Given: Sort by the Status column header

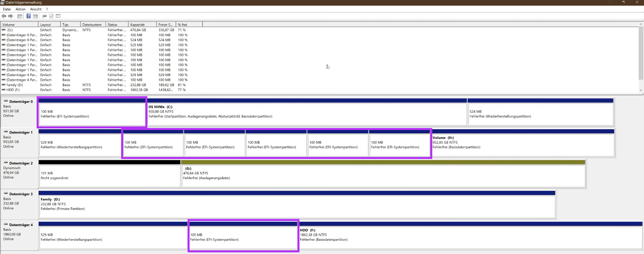Looking at the screenshot, I should point(117,25).
